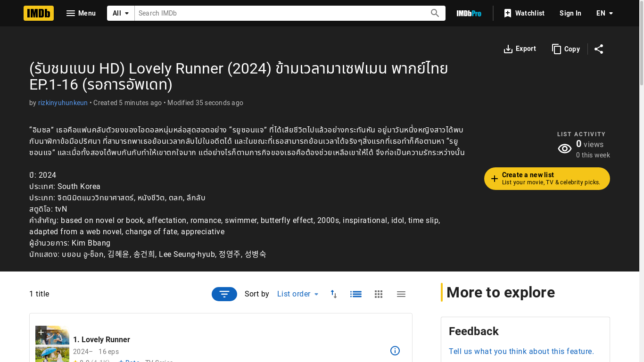Click the 'More to explore' heading
Image resolution: width=644 pixels, height=362 pixels.
501,292
